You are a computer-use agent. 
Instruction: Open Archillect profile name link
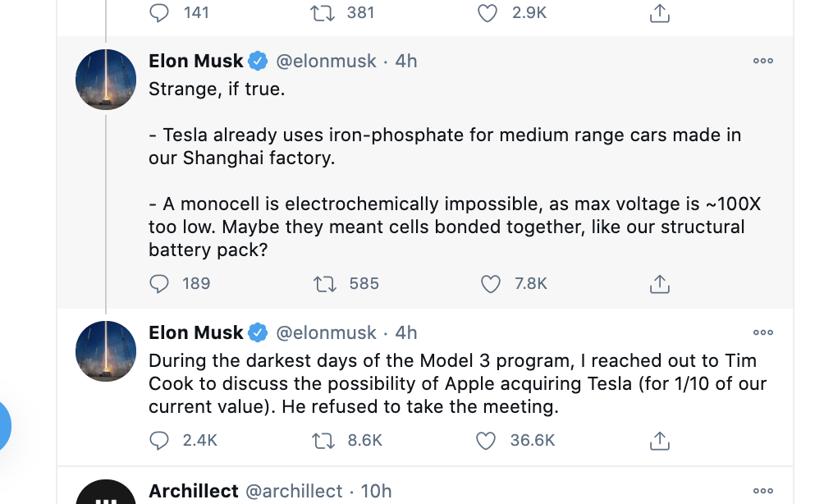[193, 491]
